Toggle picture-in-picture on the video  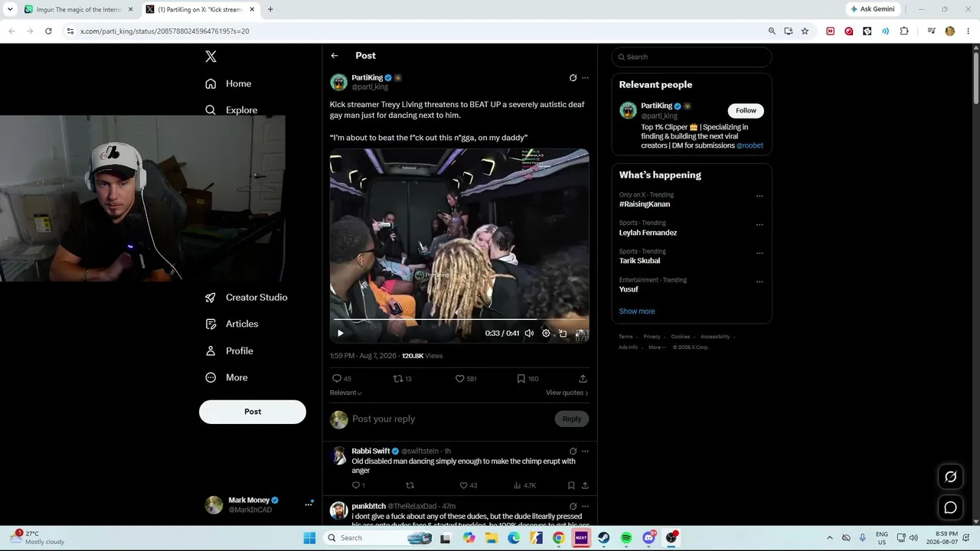[x=563, y=334]
